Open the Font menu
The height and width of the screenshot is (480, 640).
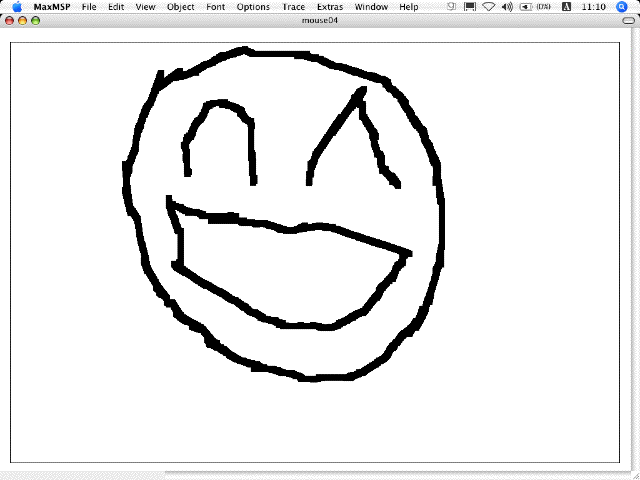216,7
